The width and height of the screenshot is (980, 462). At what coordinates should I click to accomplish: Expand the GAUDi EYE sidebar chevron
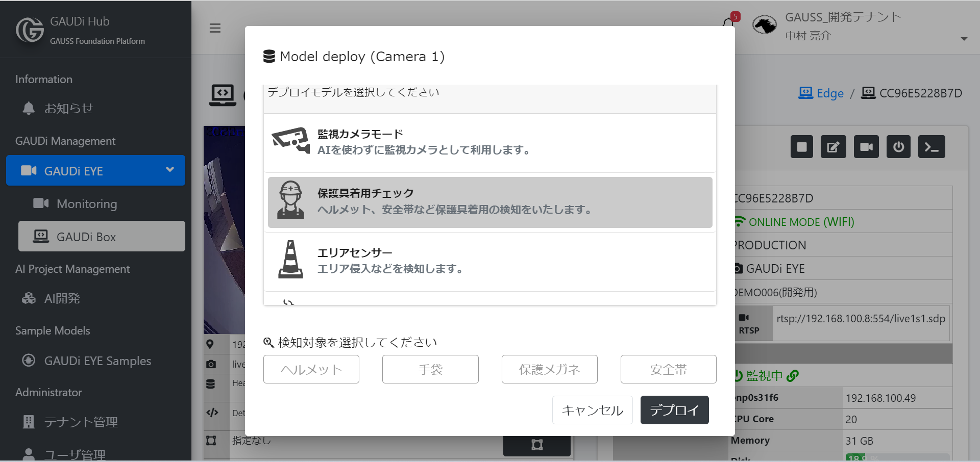170,170
